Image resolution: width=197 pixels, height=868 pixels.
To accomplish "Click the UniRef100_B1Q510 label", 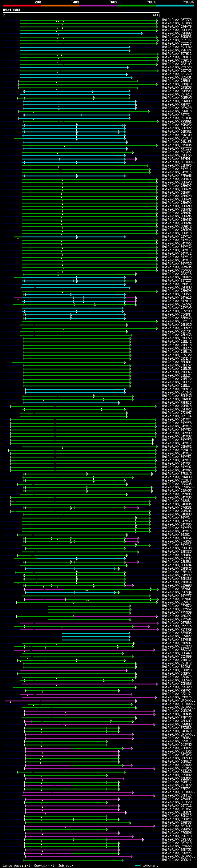I will (x=176, y=389).
